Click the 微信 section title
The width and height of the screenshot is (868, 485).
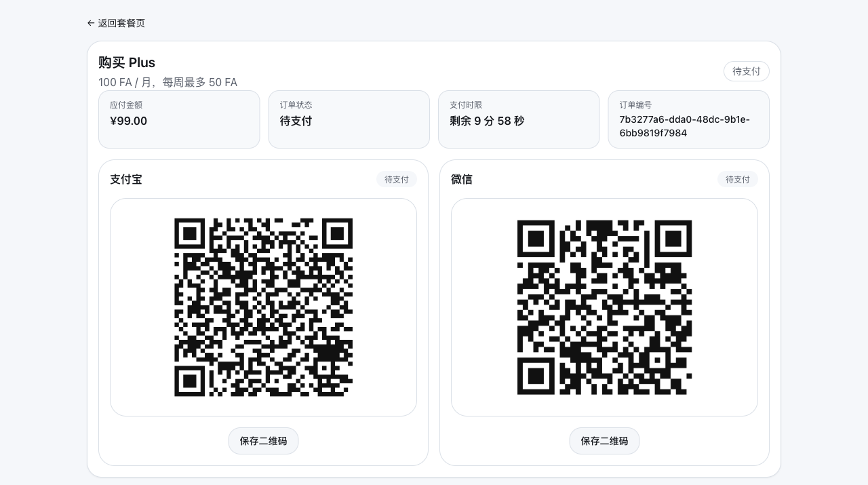(x=462, y=180)
